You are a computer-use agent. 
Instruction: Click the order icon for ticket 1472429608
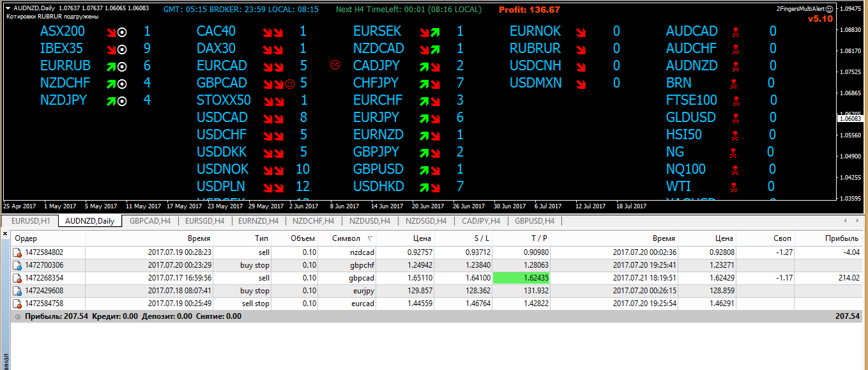[17, 291]
